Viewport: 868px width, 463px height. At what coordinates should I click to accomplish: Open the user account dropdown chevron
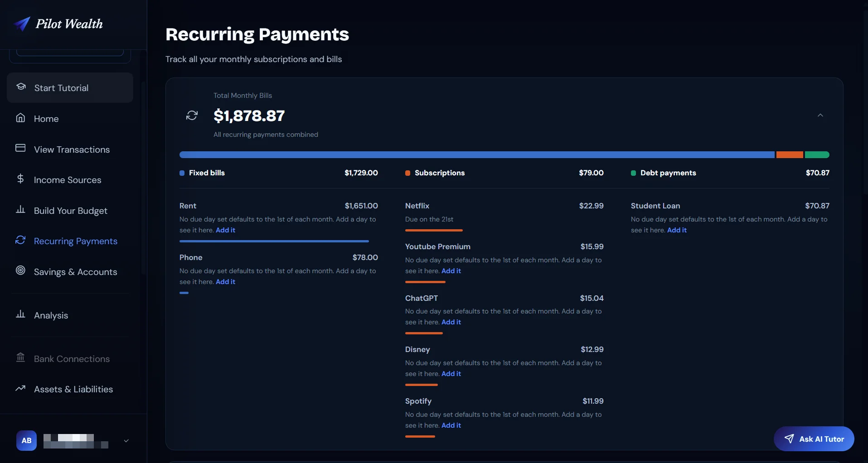pos(126,441)
